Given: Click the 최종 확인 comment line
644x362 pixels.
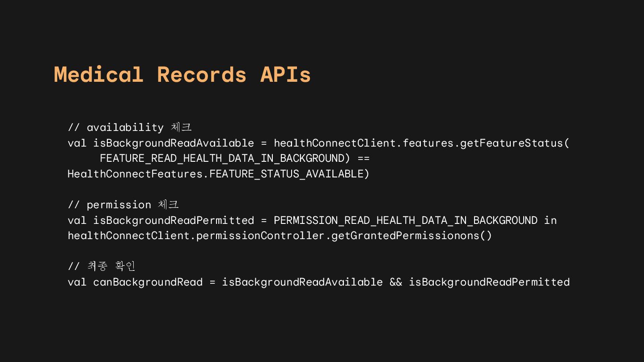Looking at the screenshot, I should pos(102,266).
